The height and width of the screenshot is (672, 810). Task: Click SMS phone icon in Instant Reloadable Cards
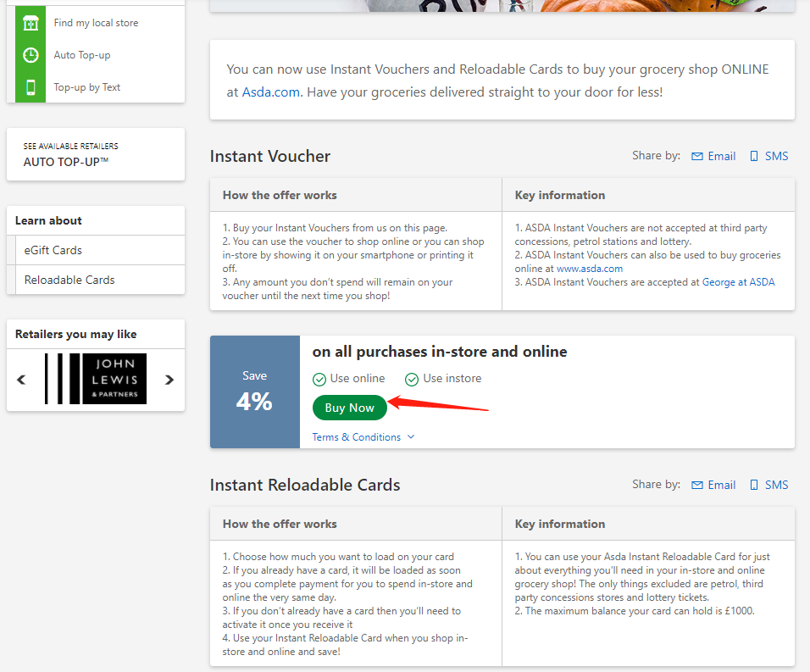click(754, 485)
